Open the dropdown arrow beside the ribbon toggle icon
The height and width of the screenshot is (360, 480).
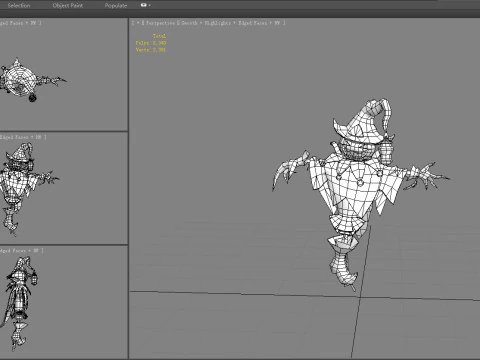(150, 5)
